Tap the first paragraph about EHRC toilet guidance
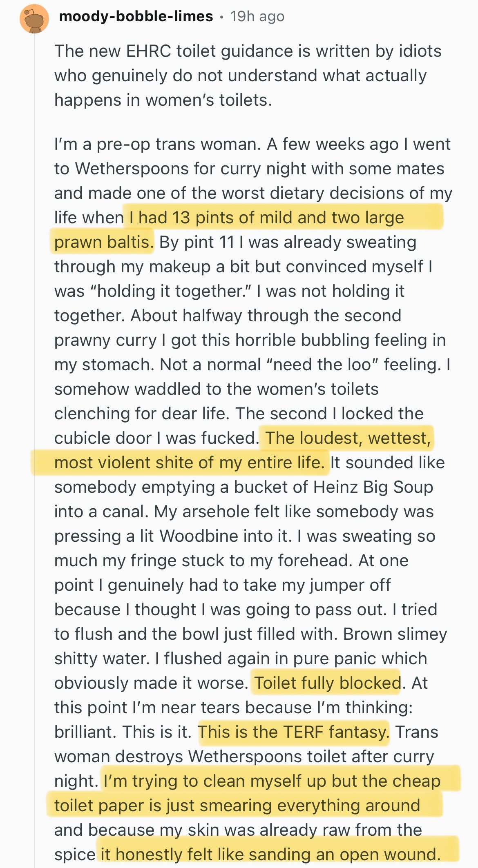The height and width of the screenshot is (868, 478). tap(248, 76)
